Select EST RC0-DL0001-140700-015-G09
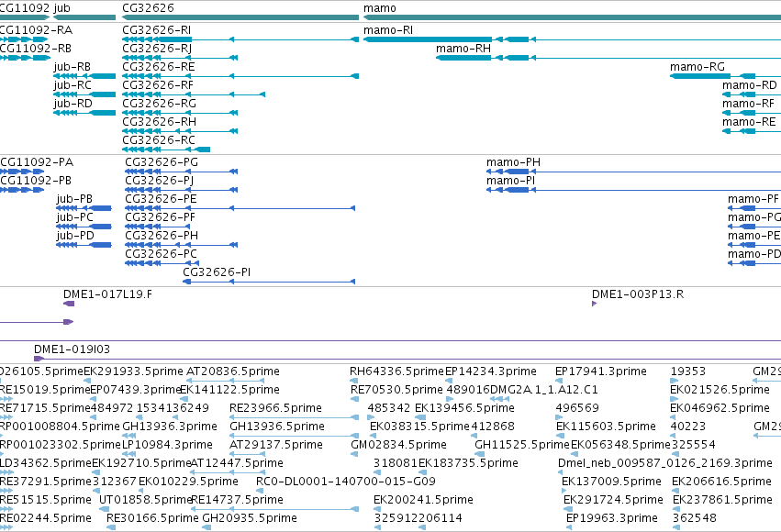 coord(346,482)
